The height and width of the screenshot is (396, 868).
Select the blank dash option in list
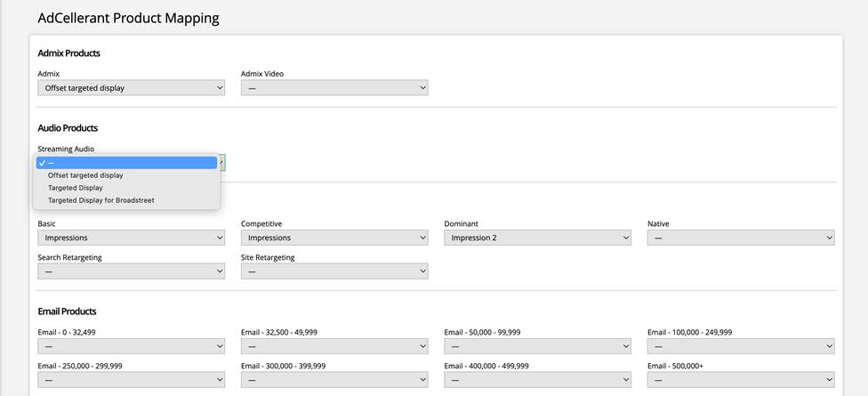pos(126,163)
